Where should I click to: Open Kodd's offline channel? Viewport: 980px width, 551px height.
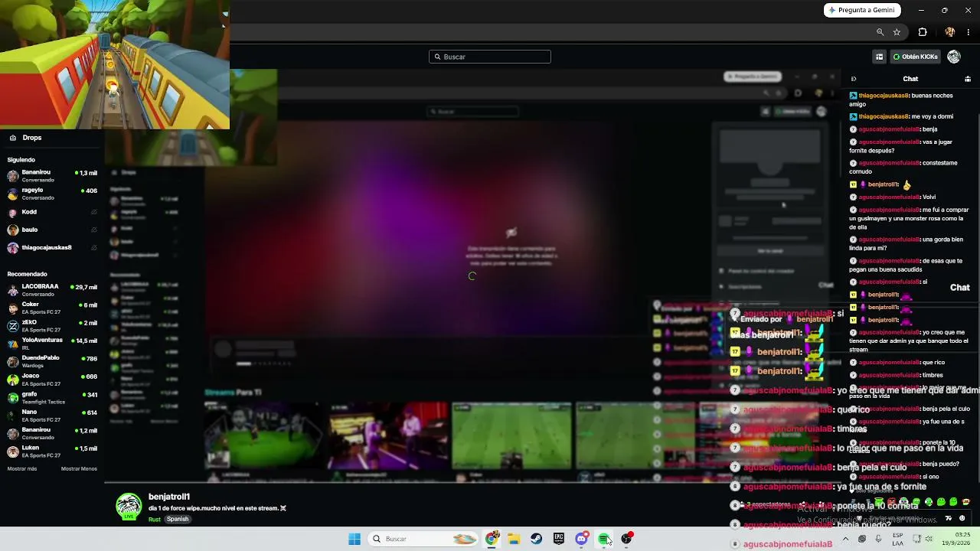tap(52, 212)
